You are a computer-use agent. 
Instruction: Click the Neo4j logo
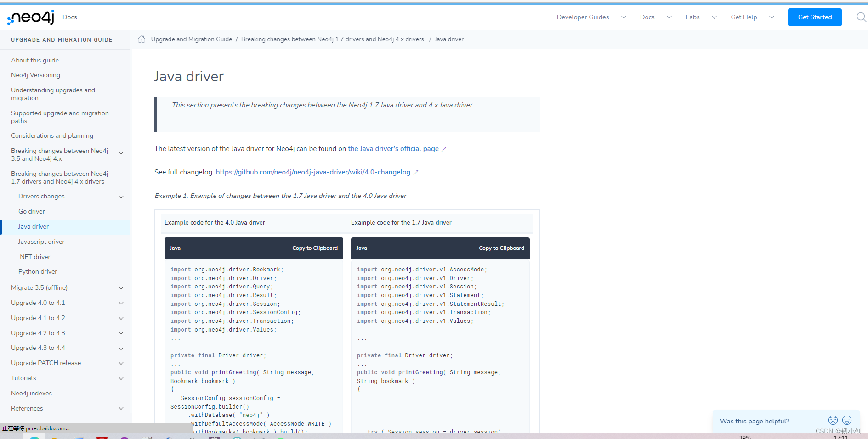point(31,17)
